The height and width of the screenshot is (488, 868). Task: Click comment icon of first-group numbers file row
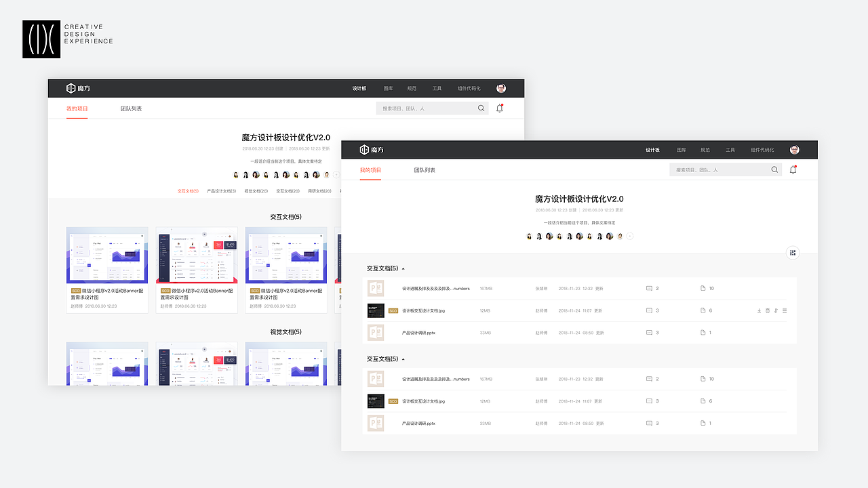pos(649,289)
